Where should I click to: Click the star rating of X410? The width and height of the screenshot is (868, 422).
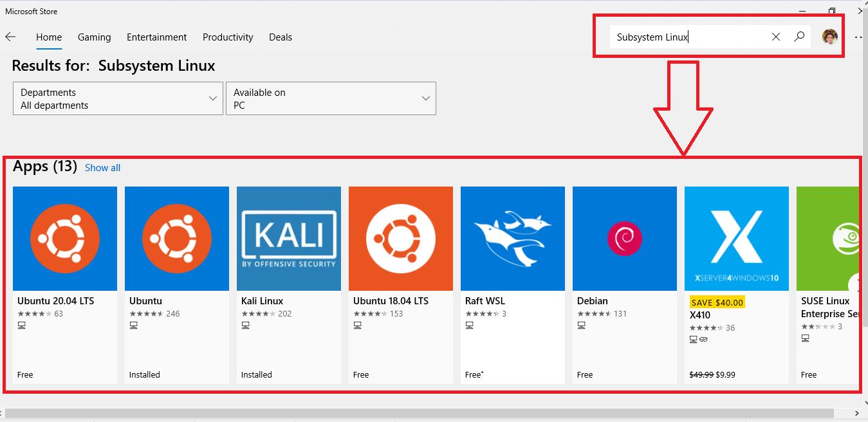[706, 328]
